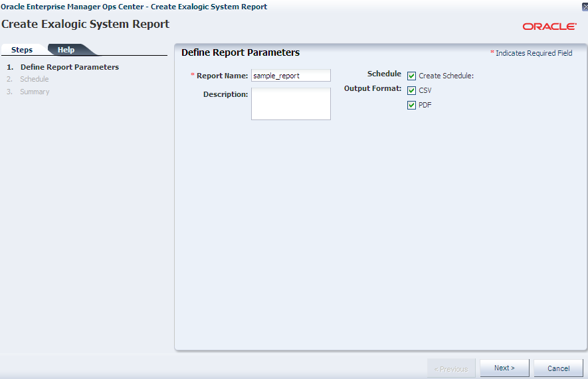This screenshot has height=379, width=588.
Task: Click the Report Name input field
Action: [290, 75]
